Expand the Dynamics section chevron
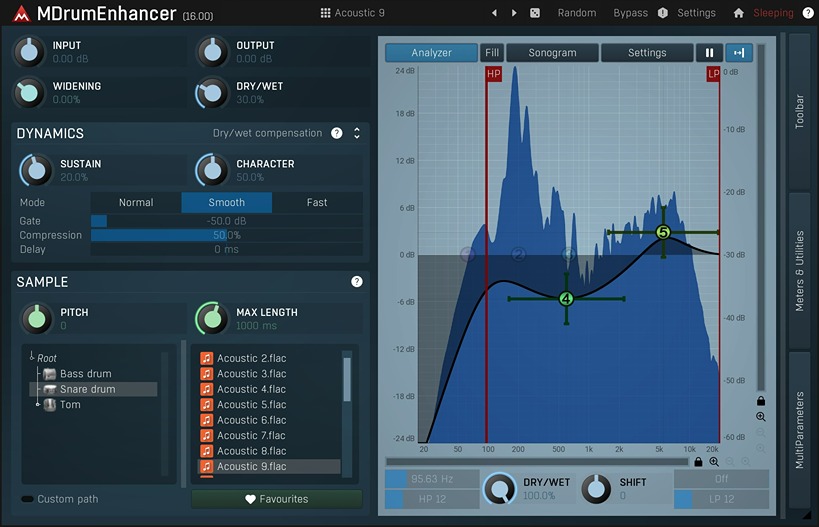 coord(357,133)
